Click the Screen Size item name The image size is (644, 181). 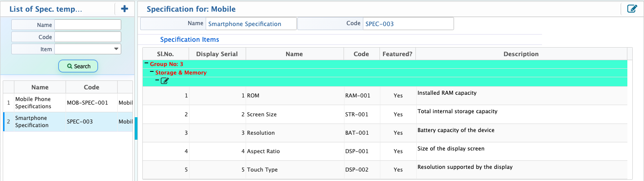(262, 115)
